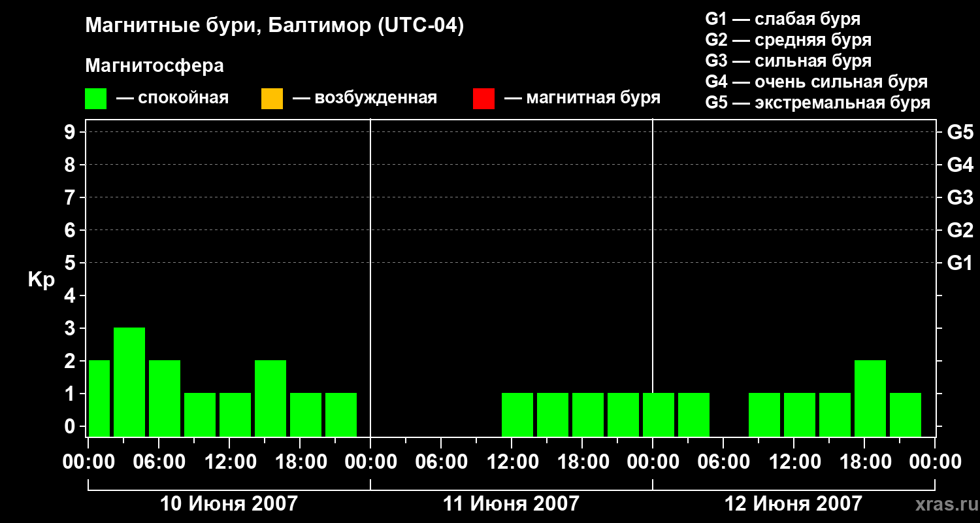Image resolution: width=980 pixels, height=523 pixels.
Task: Click the '0' value on Kp axis
Action: (71, 426)
